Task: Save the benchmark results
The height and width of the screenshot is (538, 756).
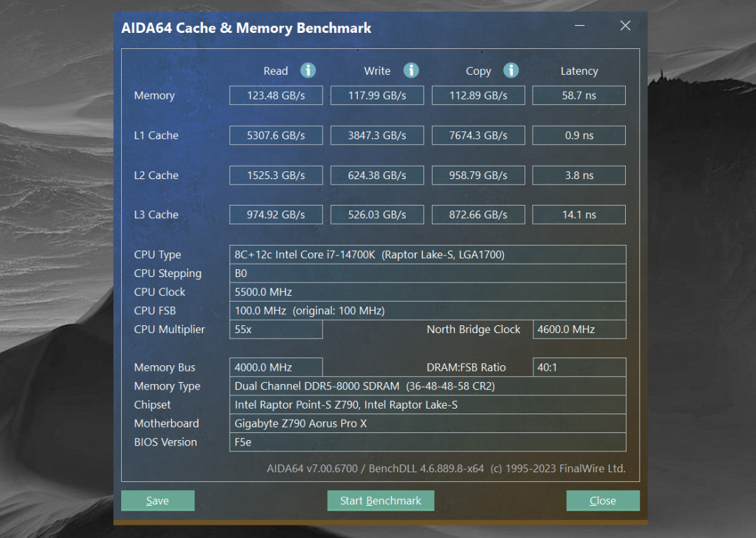Action: click(157, 500)
